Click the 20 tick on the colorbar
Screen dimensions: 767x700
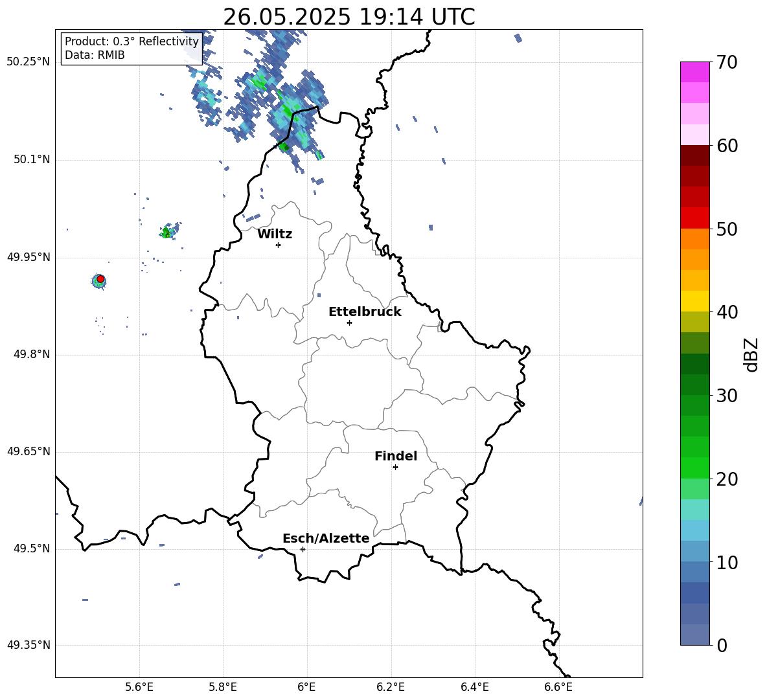pyautogui.click(x=727, y=479)
